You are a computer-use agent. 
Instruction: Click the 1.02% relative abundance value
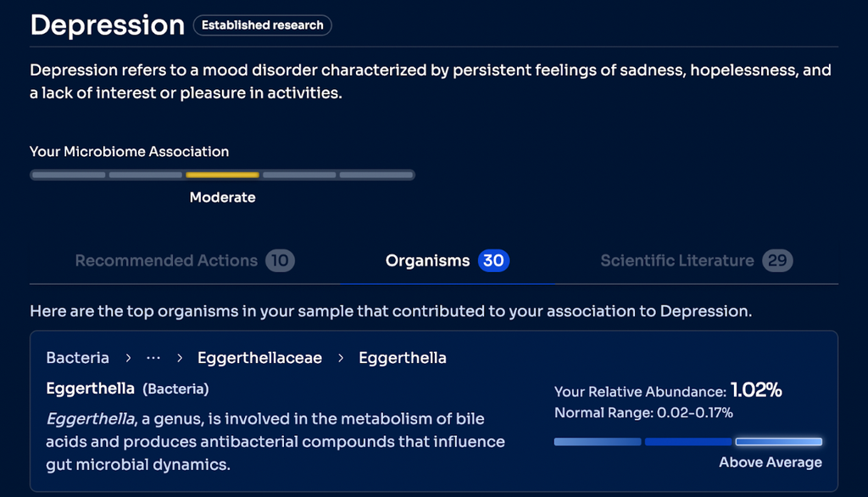[756, 391]
